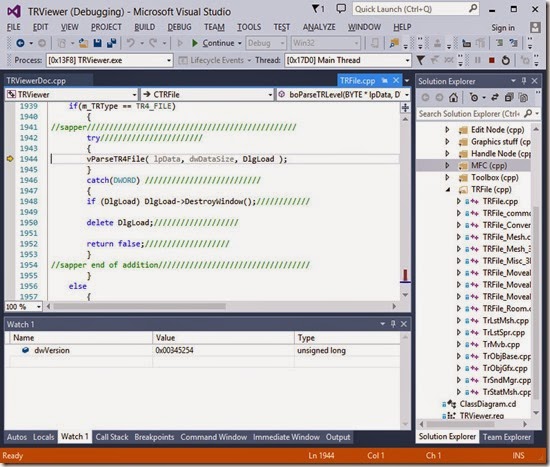The image size is (550, 467).
Task: Click Solution Explorer Show All Files icon
Action: coord(523,97)
